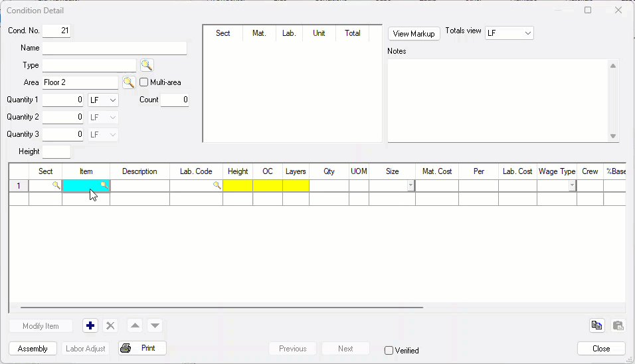
Task: Click the Lab. Code column header
Action: [196, 171]
